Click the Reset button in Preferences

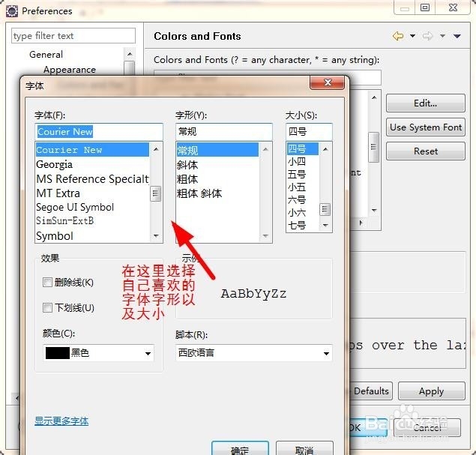(x=425, y=151)
